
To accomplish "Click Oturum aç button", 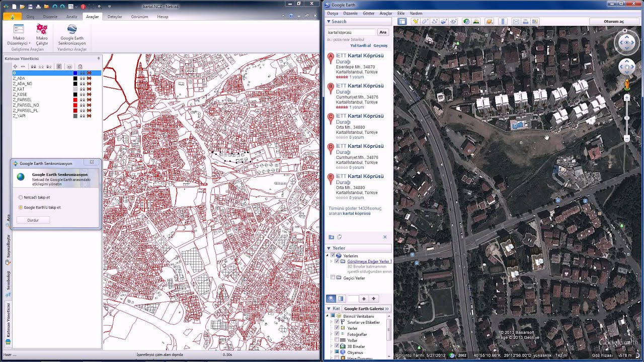I will coord(613,22).
